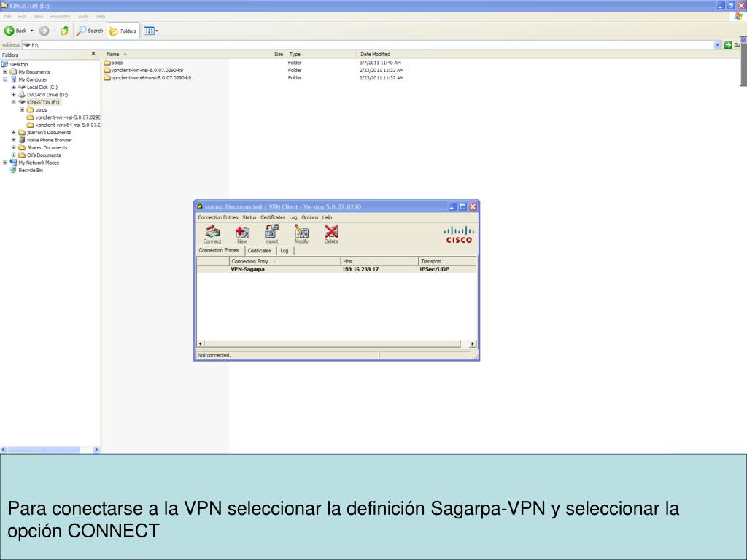
Task: Switch to the Connection Entries tab
Action: point(219,251)
